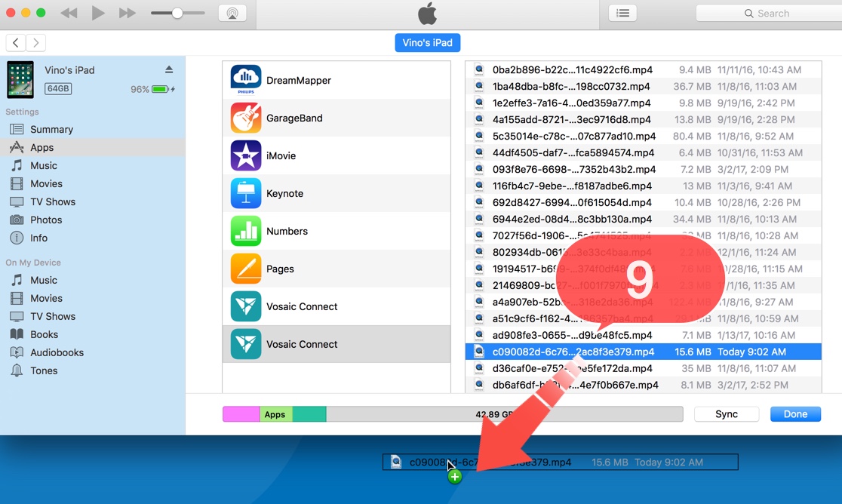Select file 116fb4c7-9ebe-...f8187adbe6.mp4

tap(644, 186)
